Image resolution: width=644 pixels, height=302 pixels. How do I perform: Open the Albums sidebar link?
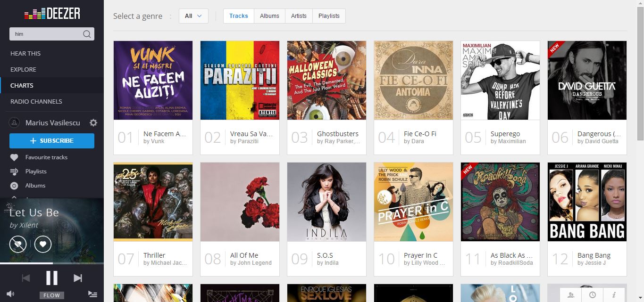click(x=35, y=186)
